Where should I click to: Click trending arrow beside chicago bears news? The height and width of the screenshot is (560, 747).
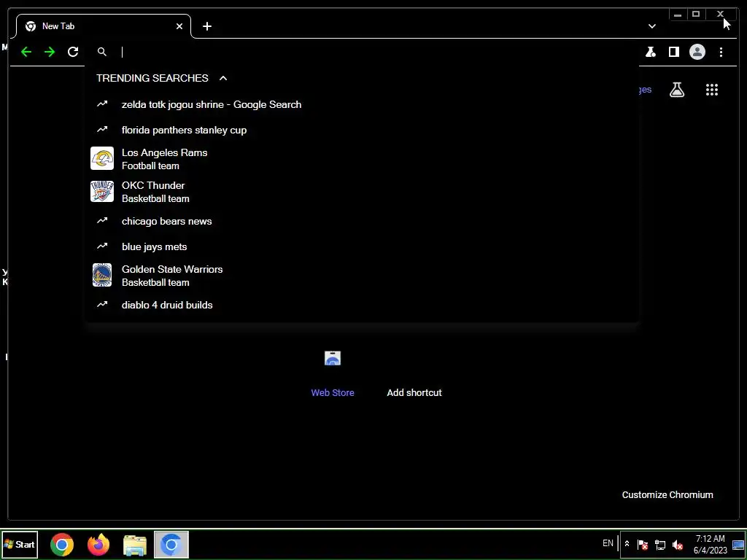coord(102,220)
